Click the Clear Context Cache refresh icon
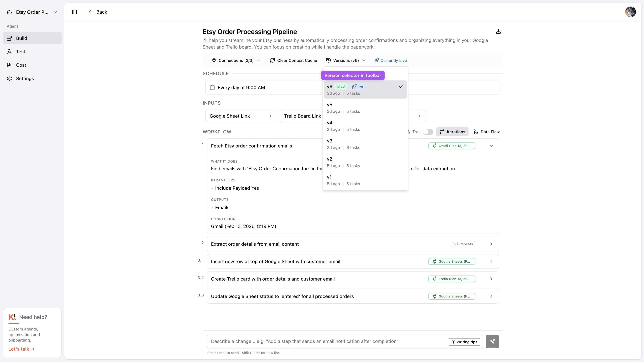Viewport: 644px width, 362px height. point(273,61)
